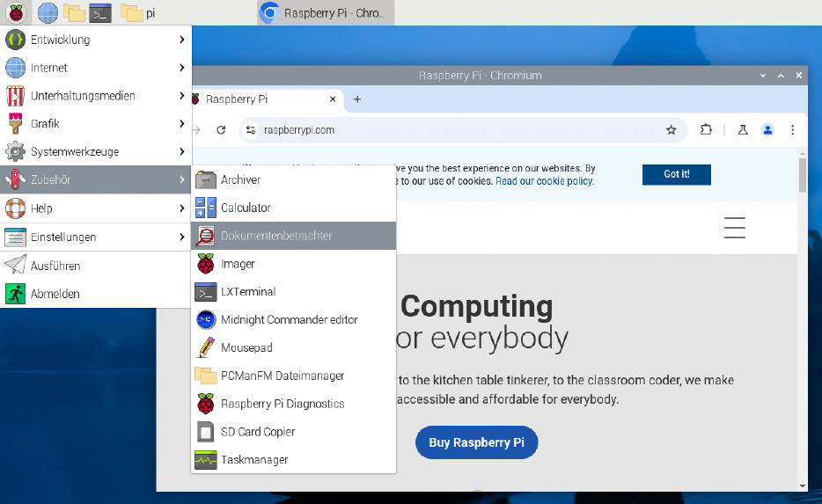This screenshot has width=822, height=504.
Task: Open a new tab in Chromium
Action: 357,99
